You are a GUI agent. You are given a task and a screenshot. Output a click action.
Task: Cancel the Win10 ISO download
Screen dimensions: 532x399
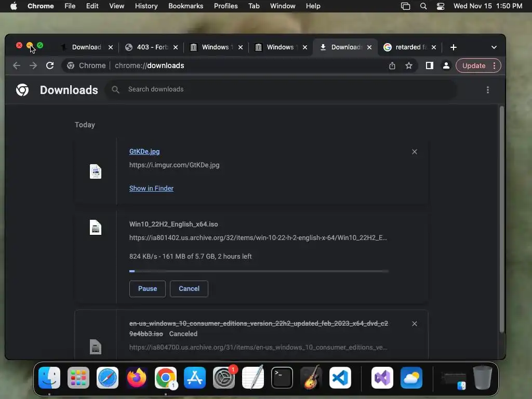pos(189,289)
